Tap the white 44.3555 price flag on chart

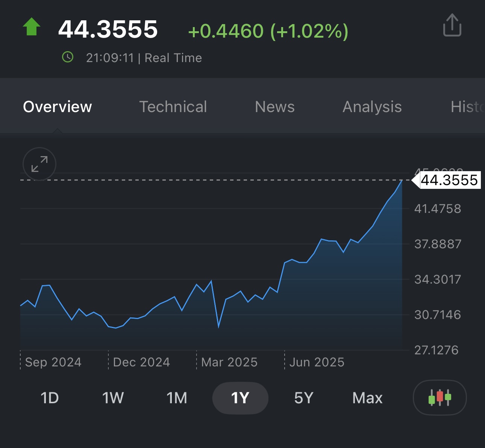click(449, 180)
